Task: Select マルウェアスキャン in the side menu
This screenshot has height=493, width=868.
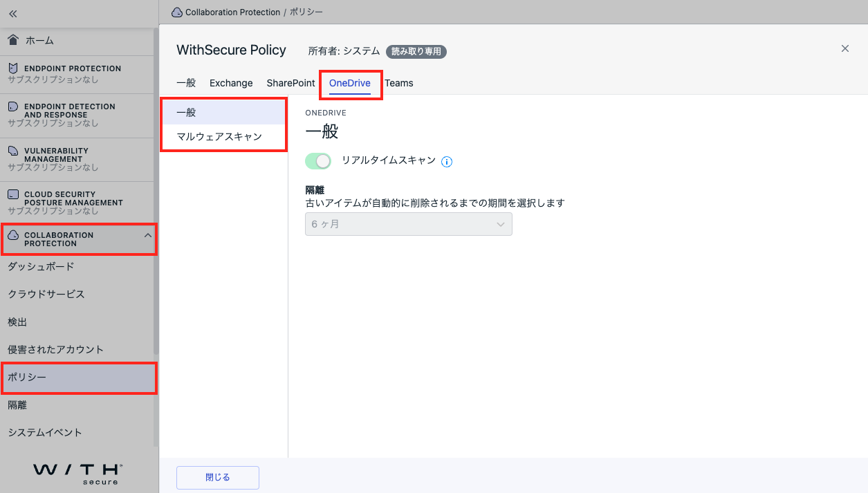Action: click(223, 137)
